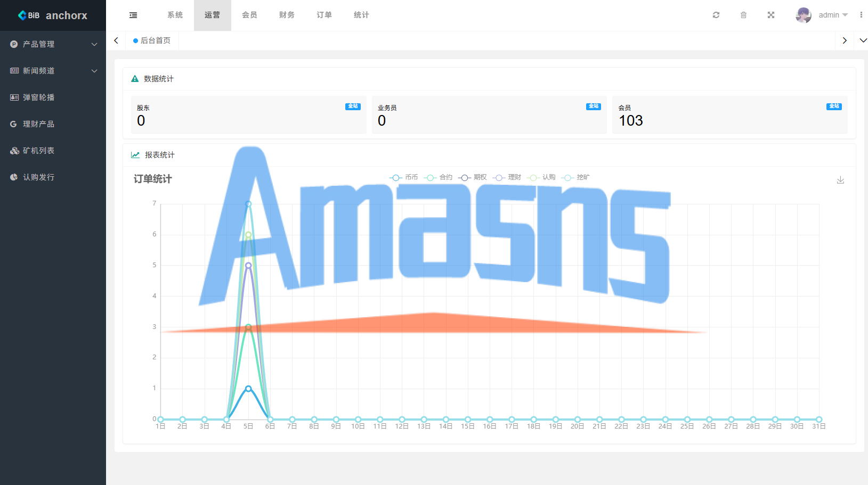The image size is (868, 485).
Task: Click the 会员 count 103
Action: (x=631, y=121)
